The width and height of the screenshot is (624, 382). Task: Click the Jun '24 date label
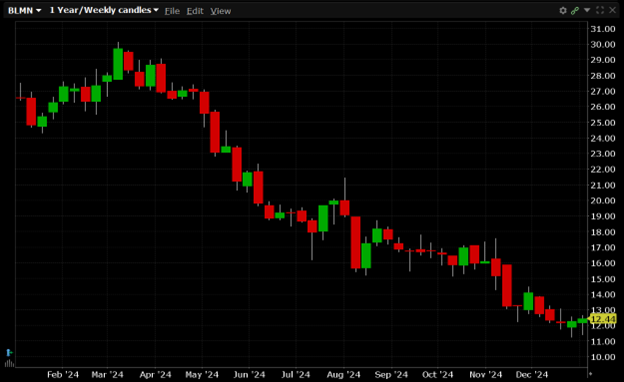point(249,375)
